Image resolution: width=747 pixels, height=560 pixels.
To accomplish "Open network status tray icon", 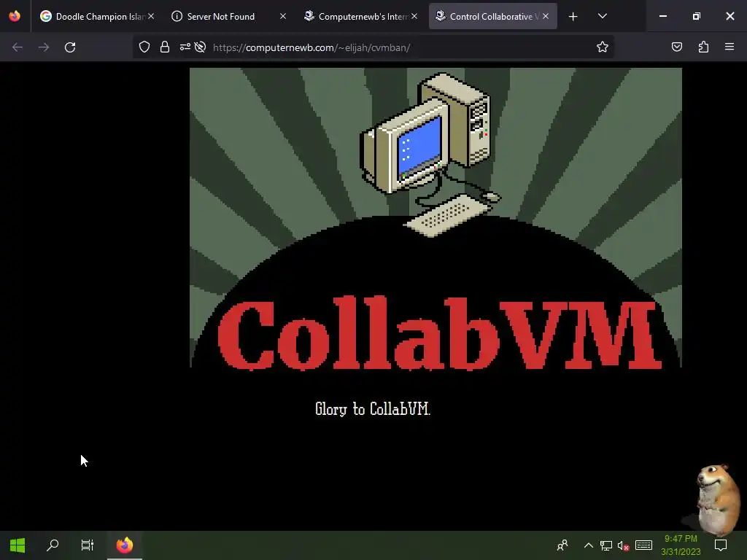I will 606,545.
